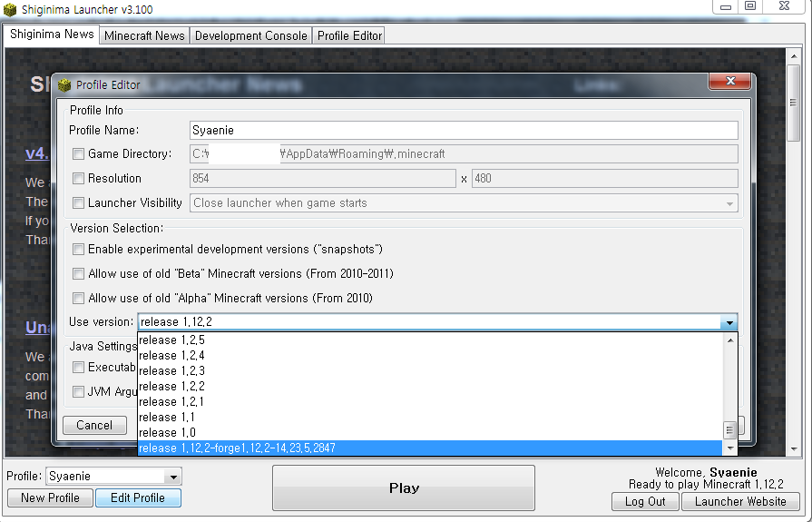The height and width of the screenshot is (522, 812).
Task: Close the Shiginima Launcher main window
Action: pos(785,6)
